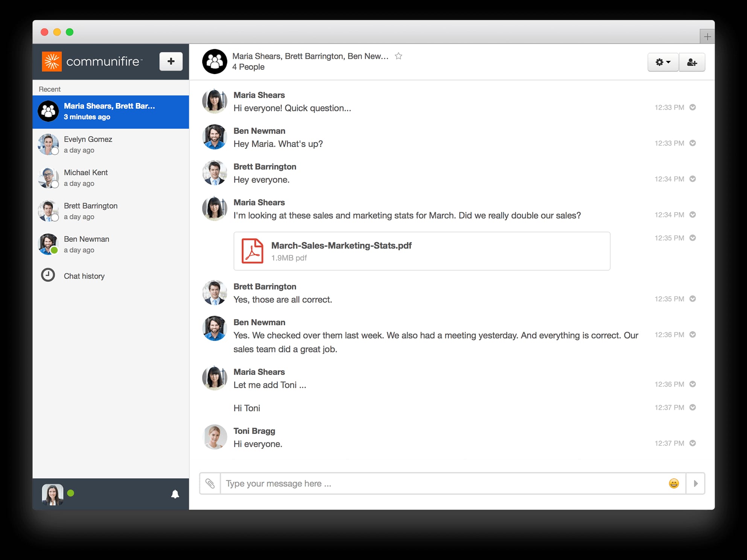This screenshot has width=747, height=560.
Task: Click the notification bell at the bottom left
Action: (175, 495)
